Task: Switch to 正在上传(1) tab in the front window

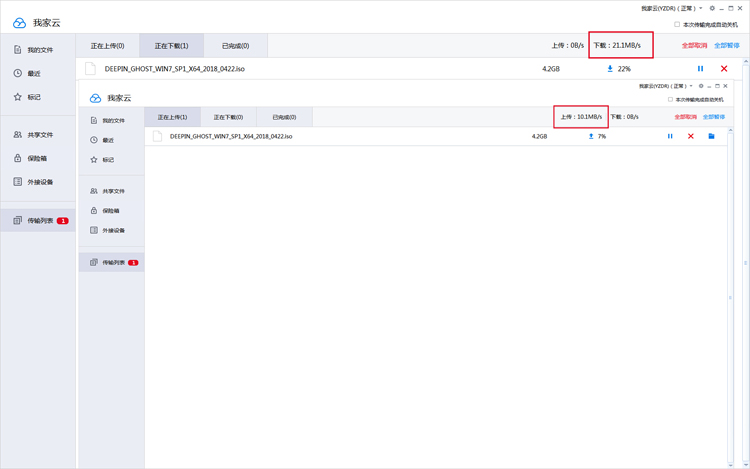Action: click(173, 117)
